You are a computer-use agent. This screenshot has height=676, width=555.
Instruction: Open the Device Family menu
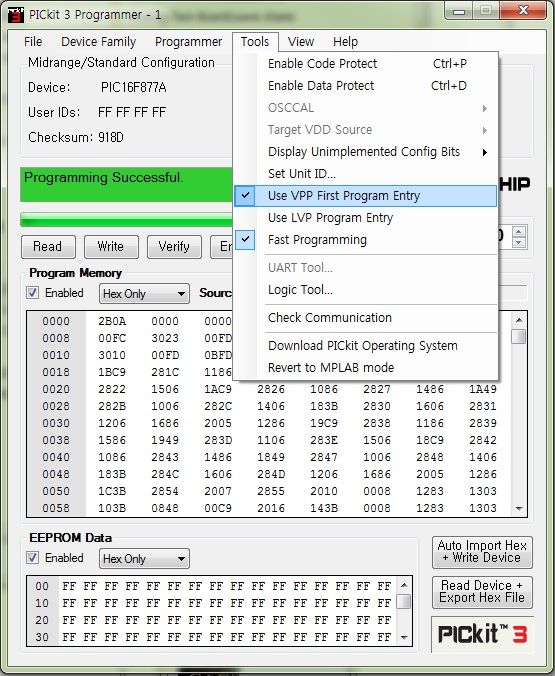pyautogui.click(x=98, y=42)
